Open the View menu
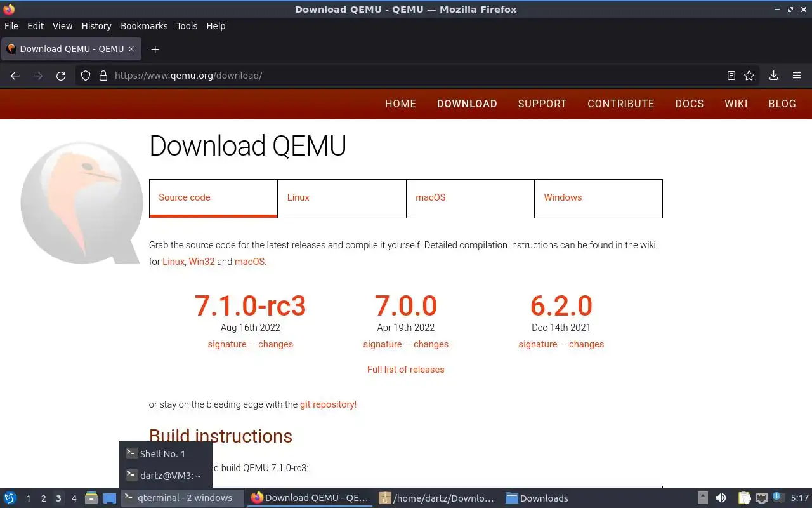Viewport: 812px width, 508px height. pos(62,26)
